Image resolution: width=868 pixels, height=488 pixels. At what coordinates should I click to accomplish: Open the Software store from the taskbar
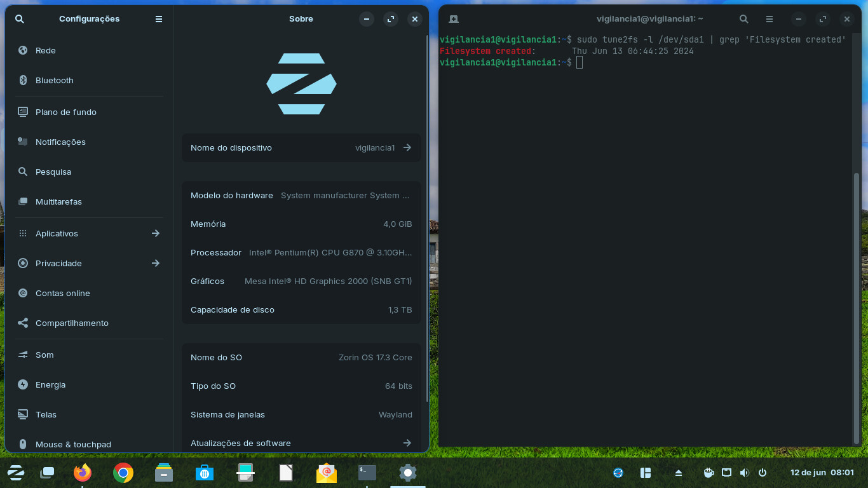pyautogui.click(x=205, y=473)
